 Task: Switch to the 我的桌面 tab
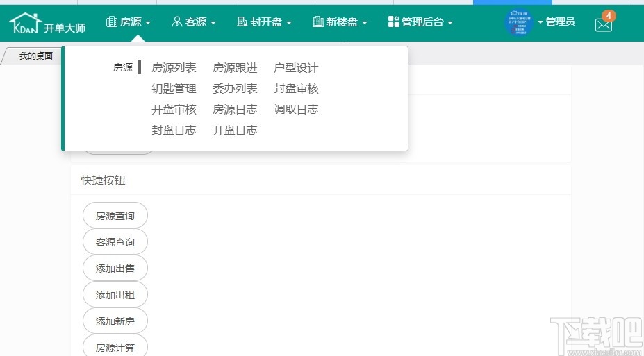[x=35, y=56]
